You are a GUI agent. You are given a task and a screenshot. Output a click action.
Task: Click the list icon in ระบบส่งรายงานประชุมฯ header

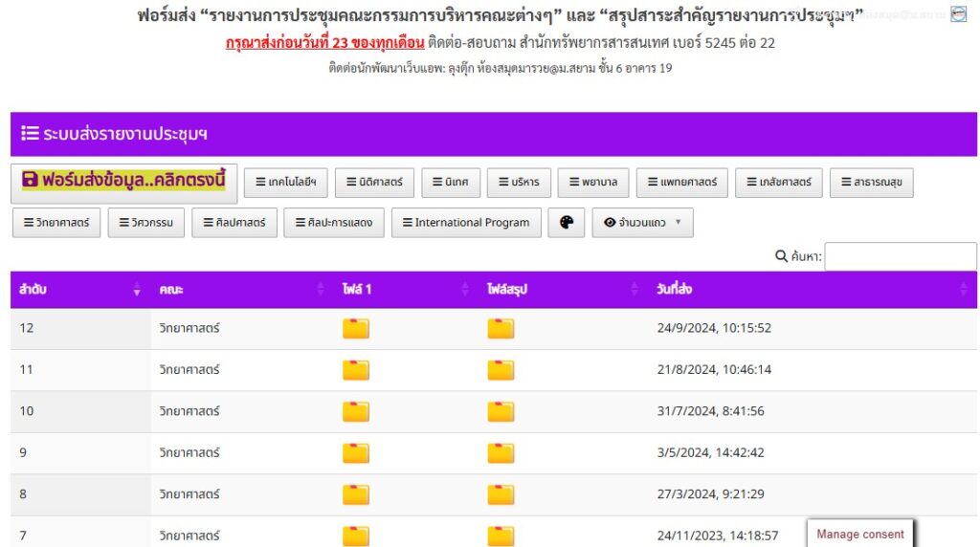[x=30, y=133]
